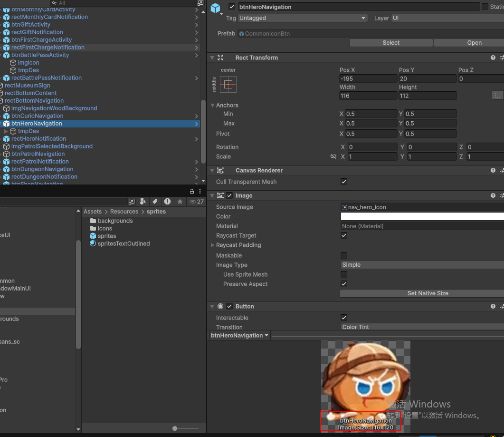Select the spritesTextOutlined asset
Viewport: 504px width, 437px height.
[x=124, y=243]
